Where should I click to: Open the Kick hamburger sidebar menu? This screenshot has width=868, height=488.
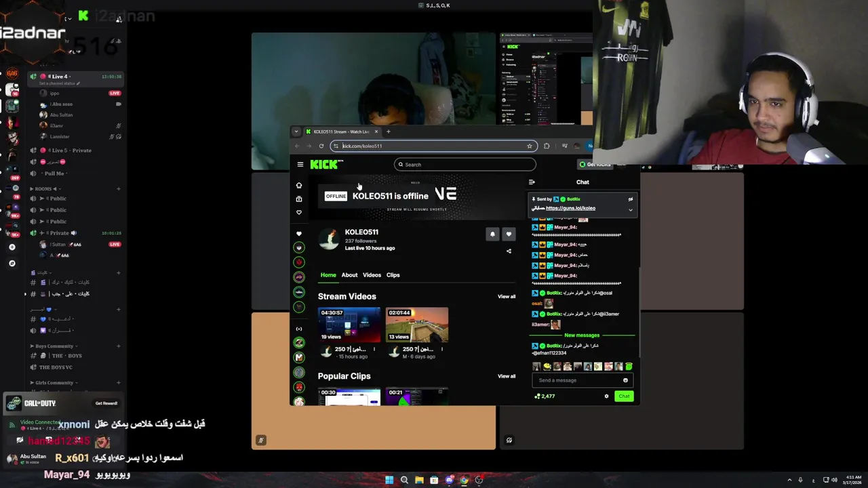[x=300, y=164]
